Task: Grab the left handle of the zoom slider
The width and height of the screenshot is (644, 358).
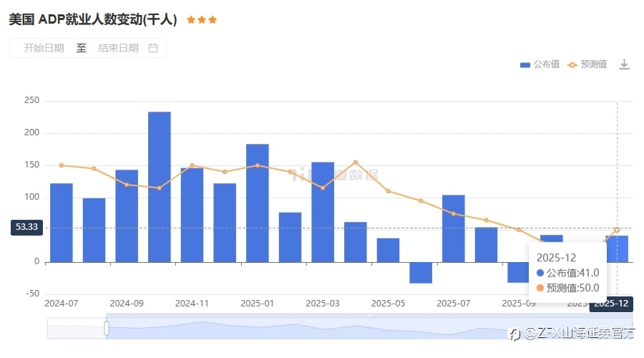Action: [107, 329]
